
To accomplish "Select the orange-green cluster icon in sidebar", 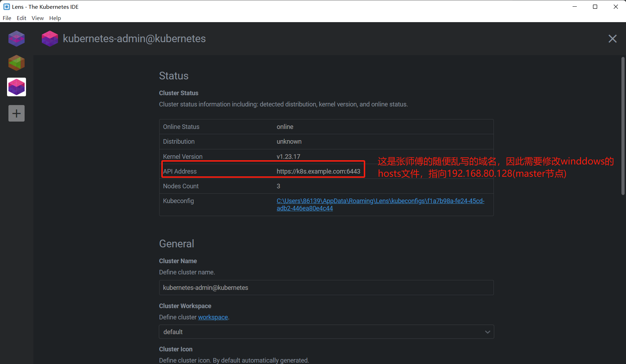I will (17, 63).
